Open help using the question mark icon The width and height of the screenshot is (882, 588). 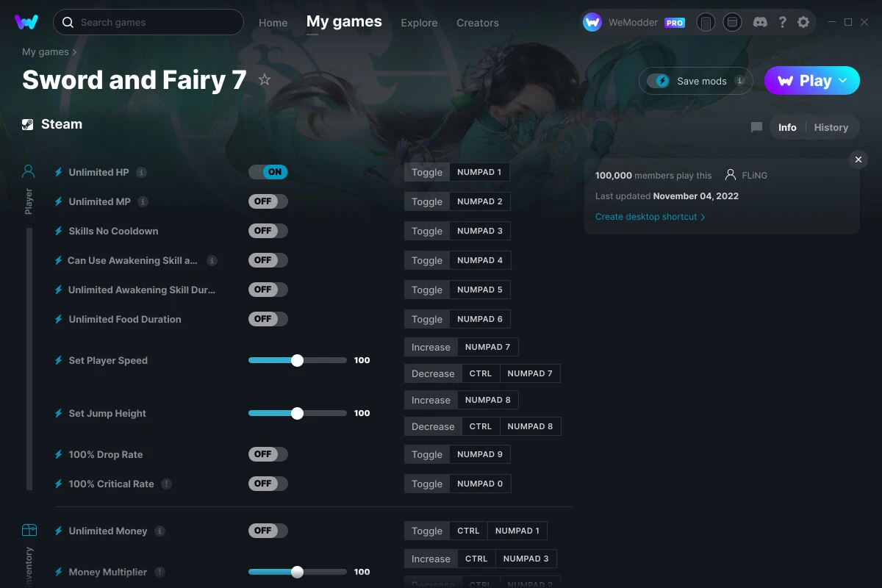pos(782,22)
